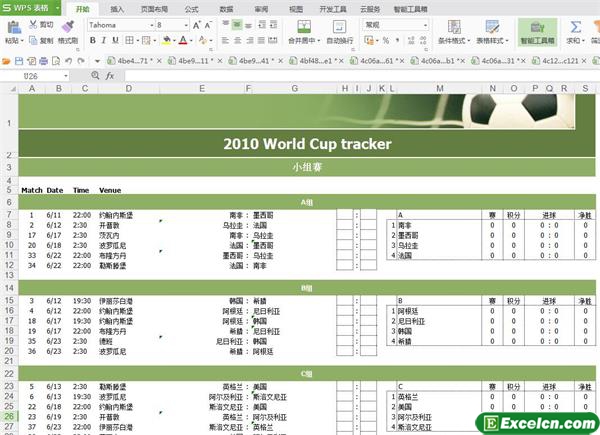The image size is (600, 435).
Task: Decrease font size with the A- icon
Action: (x=208, y=25)
